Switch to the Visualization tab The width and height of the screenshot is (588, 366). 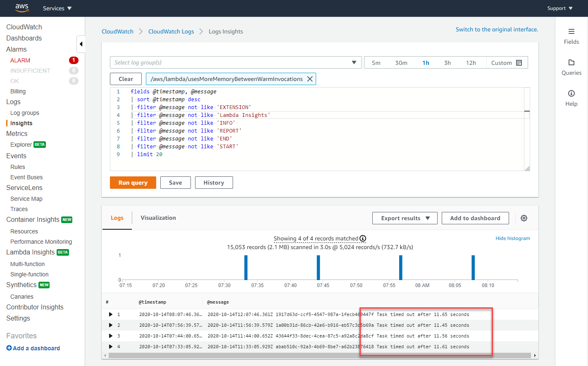point(158,218)
